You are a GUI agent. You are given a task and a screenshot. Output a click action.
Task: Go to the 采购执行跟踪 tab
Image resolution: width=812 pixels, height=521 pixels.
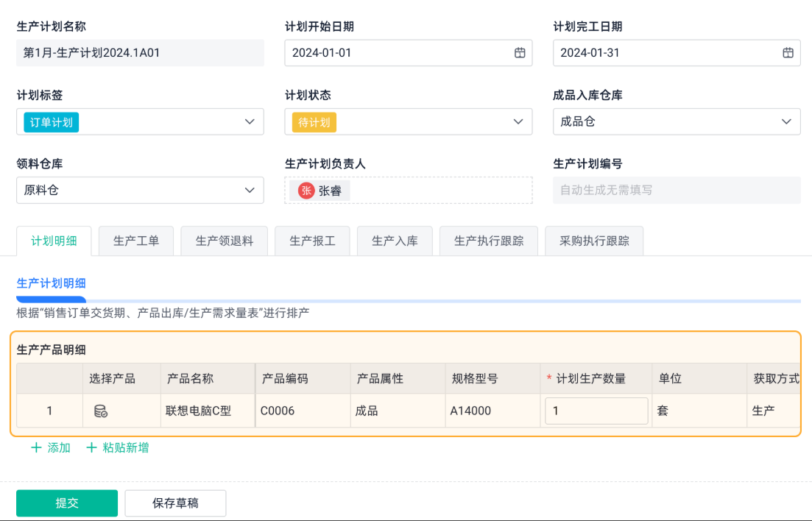[x=595, y=241]
